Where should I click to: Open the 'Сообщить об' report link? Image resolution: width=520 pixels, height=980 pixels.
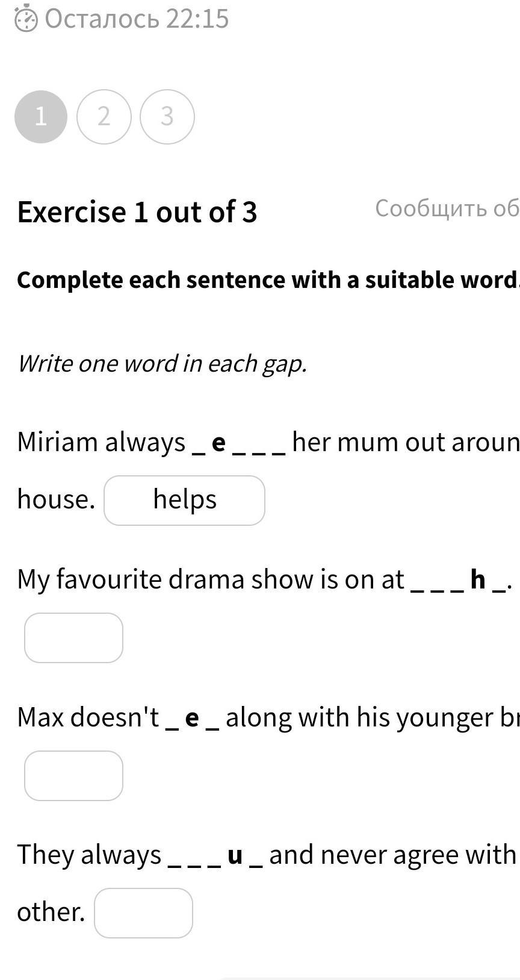click(447, 208)
